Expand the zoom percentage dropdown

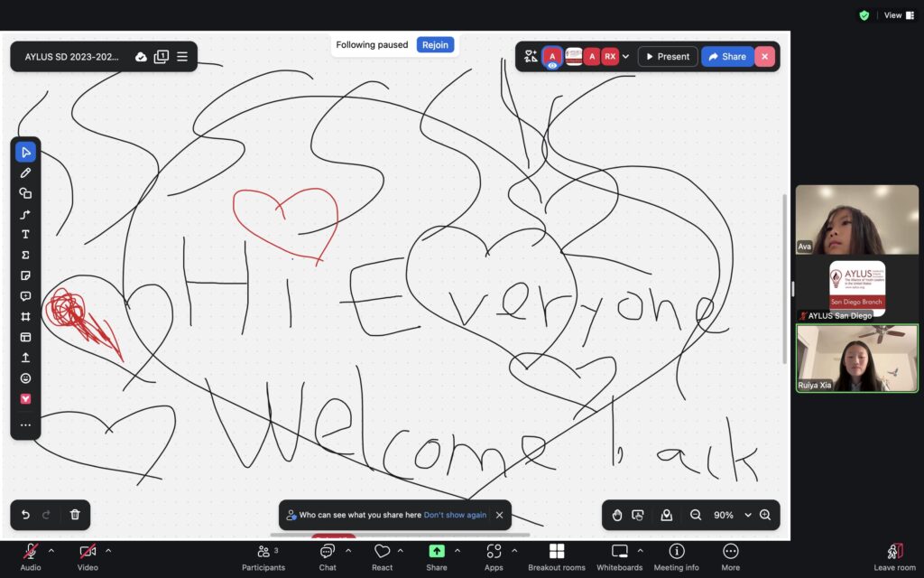(747, 515)
